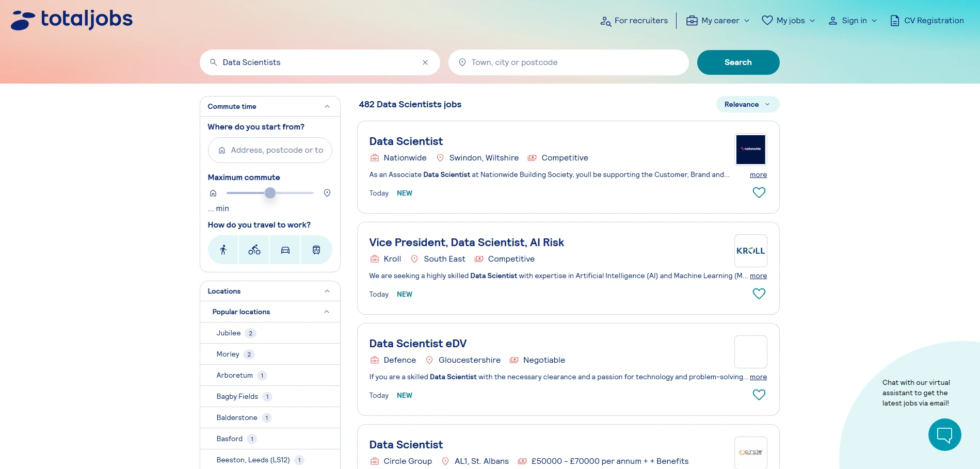Viewport: 980px width, 469px height.
Task: Click the maximum commute slider handle
Action: coord(270,193)
